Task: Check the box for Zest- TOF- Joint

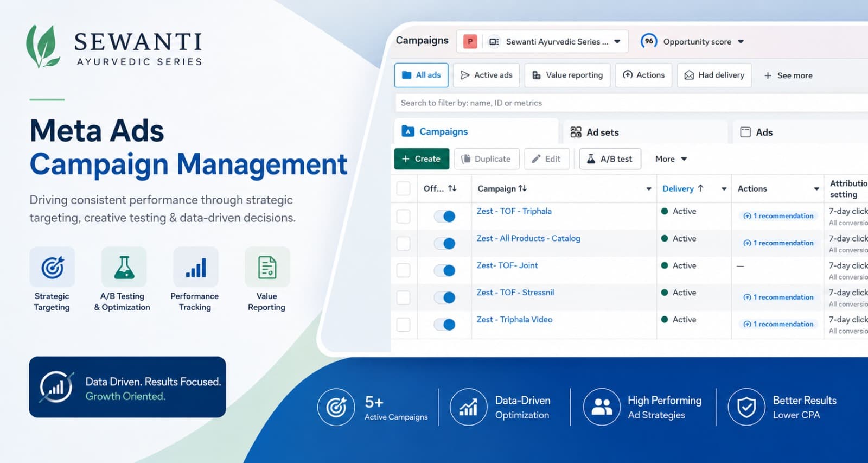Action: pos(404,270)
